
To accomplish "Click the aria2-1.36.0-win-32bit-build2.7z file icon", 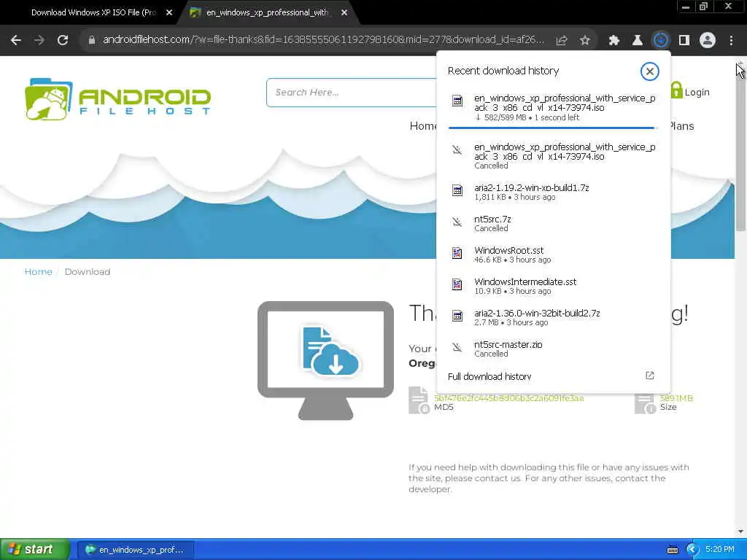I will [457, 316].
